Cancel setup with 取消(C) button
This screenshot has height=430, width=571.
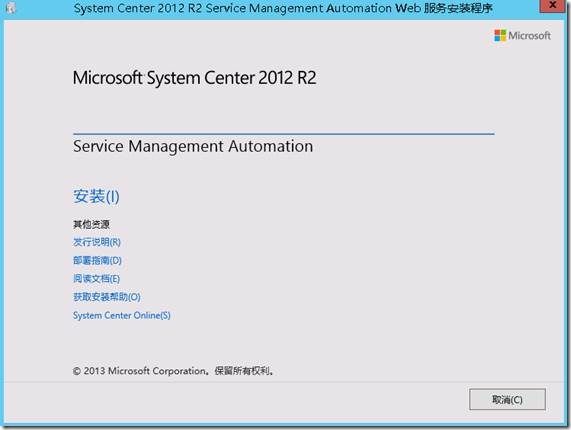point(507,399)
